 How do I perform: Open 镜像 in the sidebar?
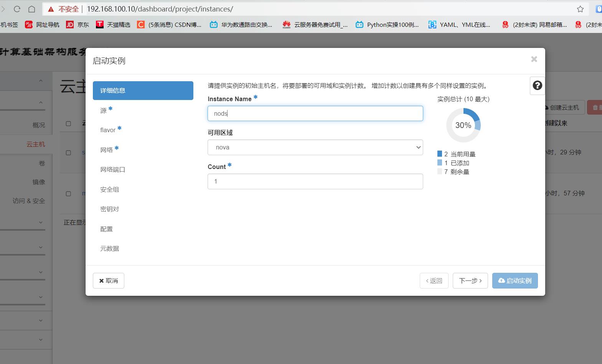39,182
